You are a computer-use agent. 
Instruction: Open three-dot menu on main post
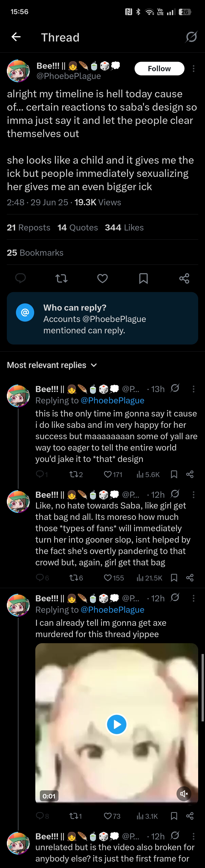coord(194,69)
